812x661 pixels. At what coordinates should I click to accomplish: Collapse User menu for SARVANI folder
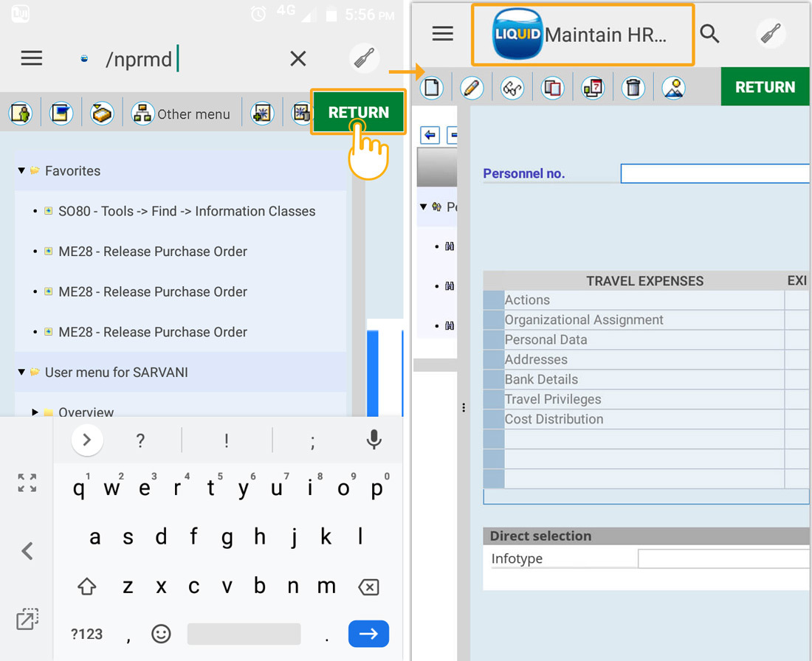pos(21,373)
